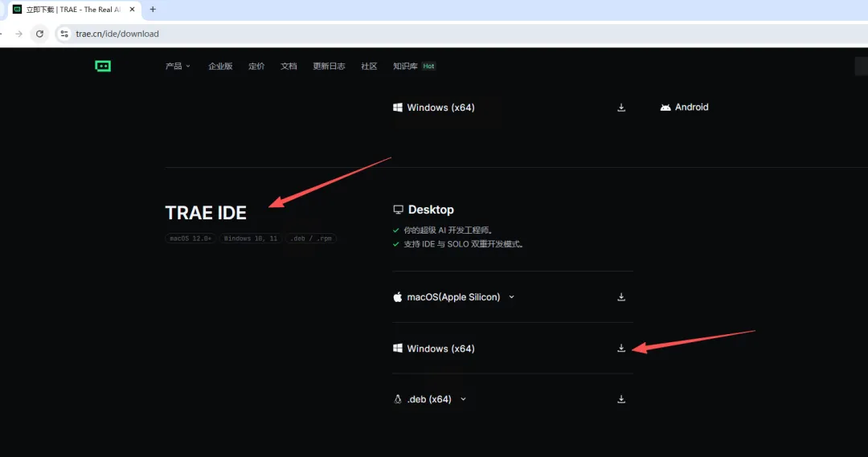The height and width of the screenshot is (457, 868).
Task: Click the .deb (x64) label
Action: click(x=429, y=399)
